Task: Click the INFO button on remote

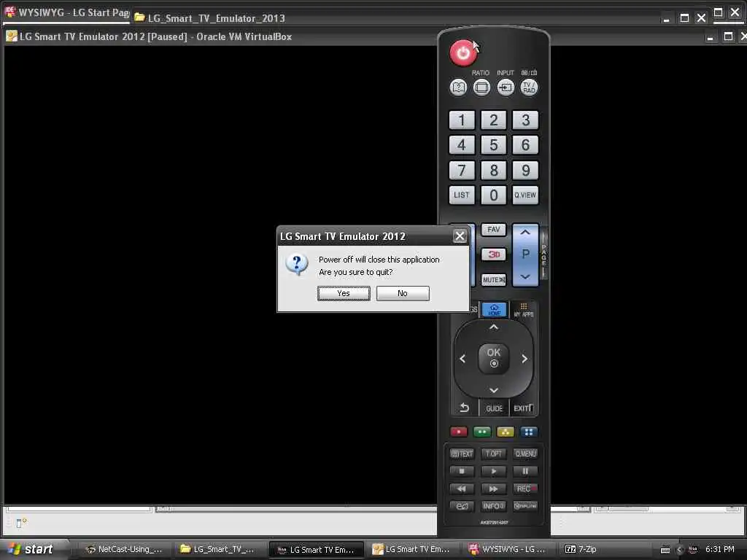Action: [494, 506]
